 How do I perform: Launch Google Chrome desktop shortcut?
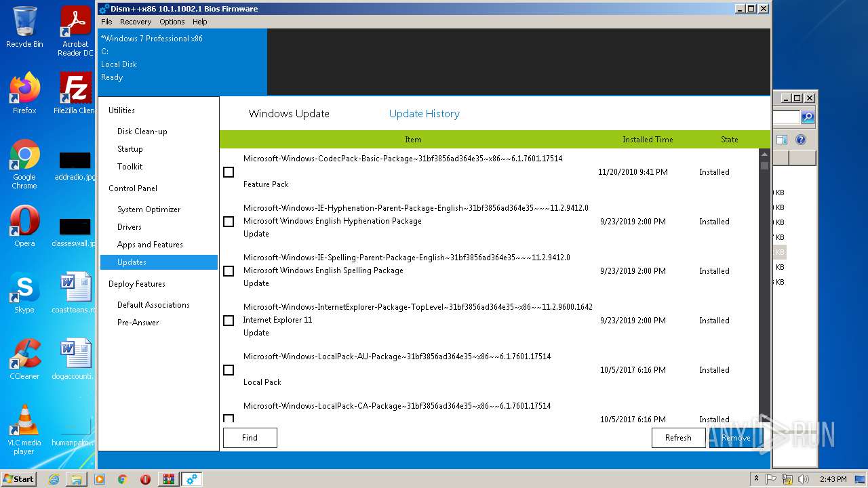tap(24, 165)
